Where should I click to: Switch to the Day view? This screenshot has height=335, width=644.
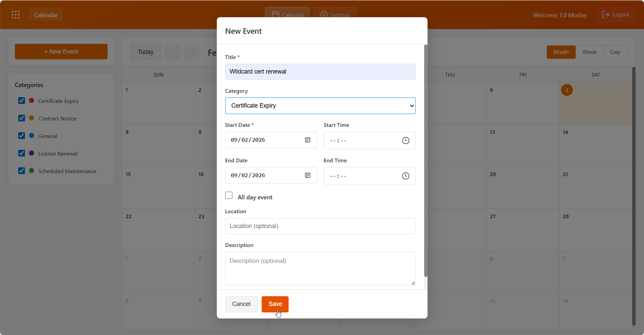coord(615,52)
